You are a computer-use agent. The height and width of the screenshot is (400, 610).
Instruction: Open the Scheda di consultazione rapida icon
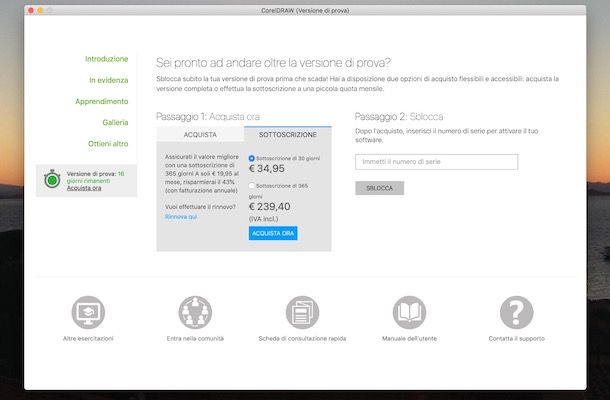302,312
